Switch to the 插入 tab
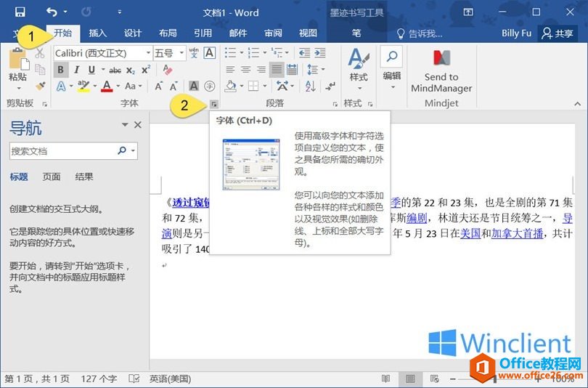 coord(97,33)
